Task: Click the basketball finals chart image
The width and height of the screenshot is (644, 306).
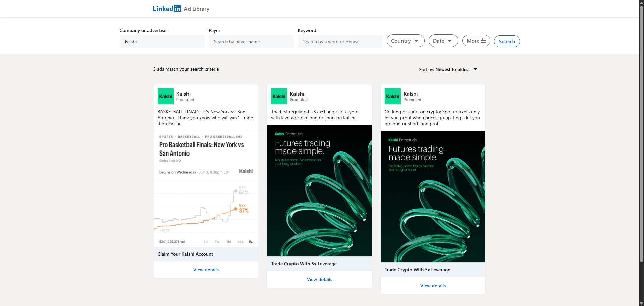Action: pos(206,189)
